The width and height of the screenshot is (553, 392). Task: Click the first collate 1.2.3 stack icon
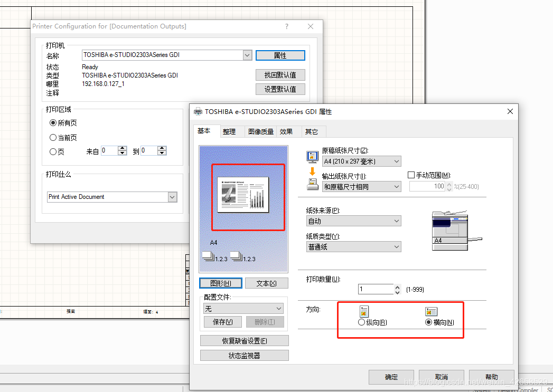pyautogui.click(x=214, y=257)
